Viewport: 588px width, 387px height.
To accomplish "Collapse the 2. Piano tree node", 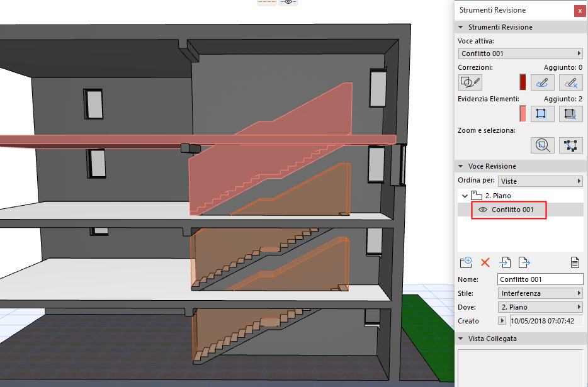I will tap(466, 196).
